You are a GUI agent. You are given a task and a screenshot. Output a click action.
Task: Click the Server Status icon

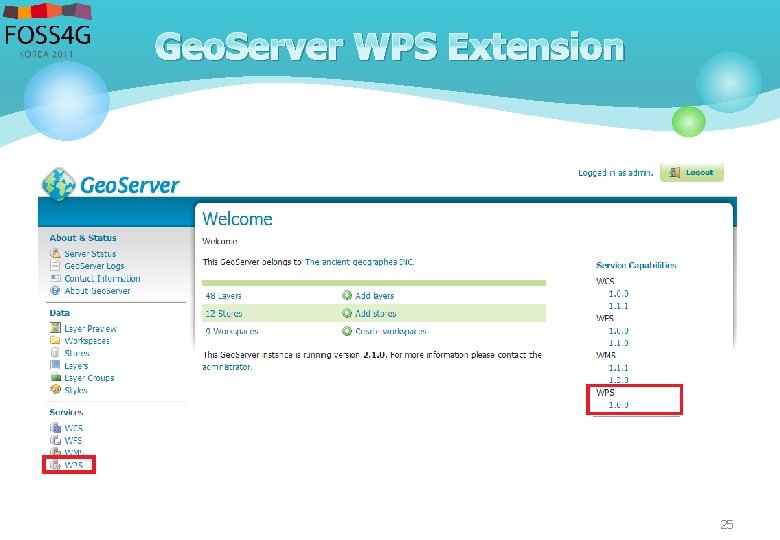(55, 253)
